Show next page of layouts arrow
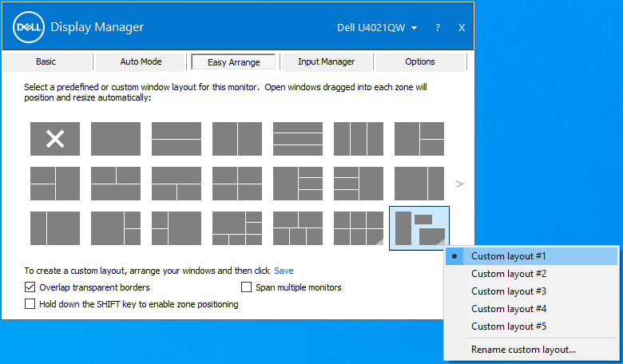Viewport: 623px width, 364px height. [459, 184]
